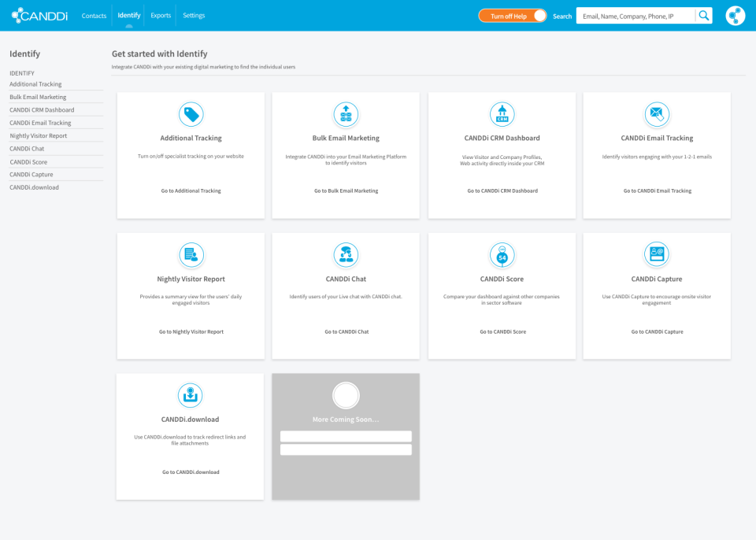Click the Nightly Visitor Report card title
The image size is (756, 540).
(x=191, y=279)
